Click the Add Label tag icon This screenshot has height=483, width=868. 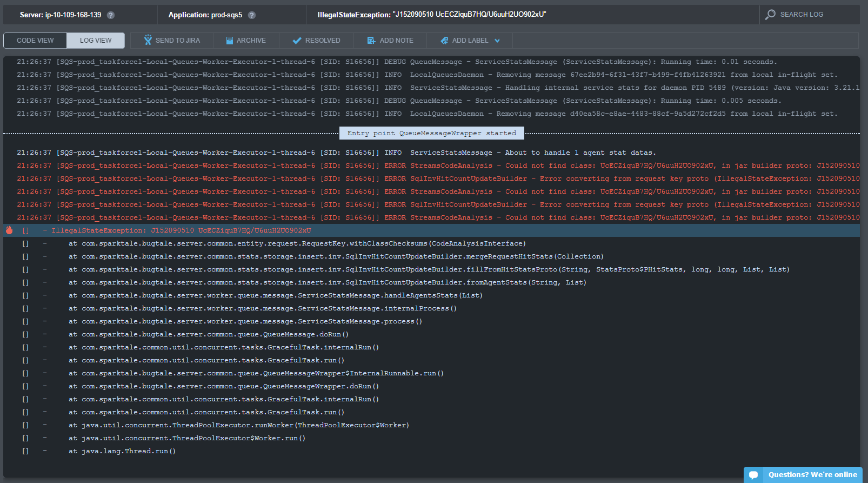click(x=444, y=41)
